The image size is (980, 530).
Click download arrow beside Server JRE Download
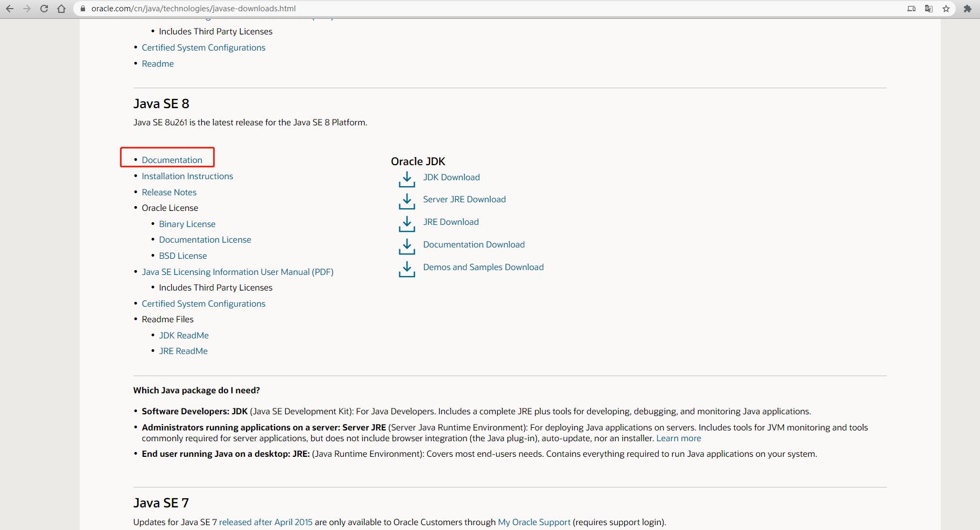[407, 201]
